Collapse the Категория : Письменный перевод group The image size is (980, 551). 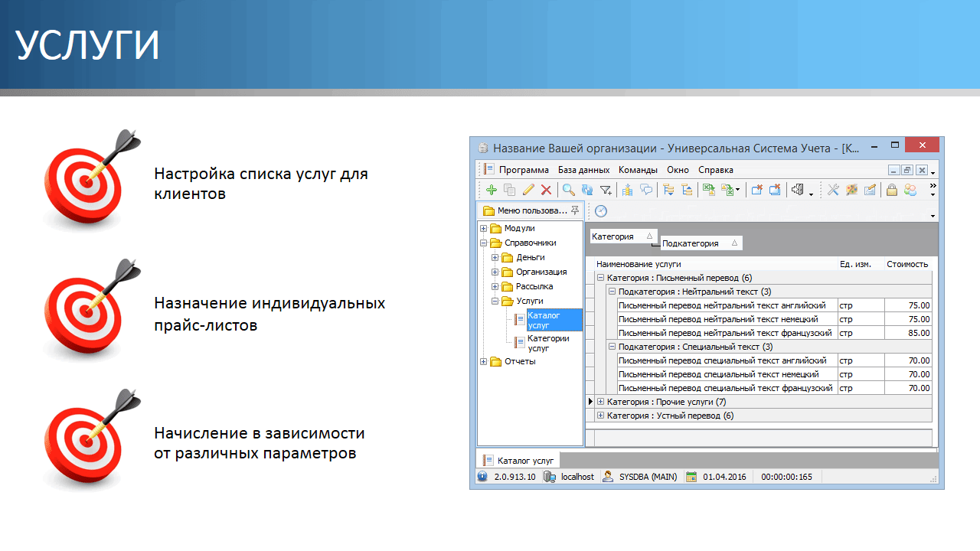[601, 278]
